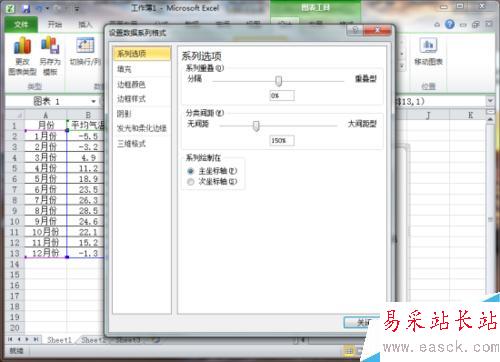
Task: Click the Undo icon in quick access toolbar
Action: tap(39, 8)
